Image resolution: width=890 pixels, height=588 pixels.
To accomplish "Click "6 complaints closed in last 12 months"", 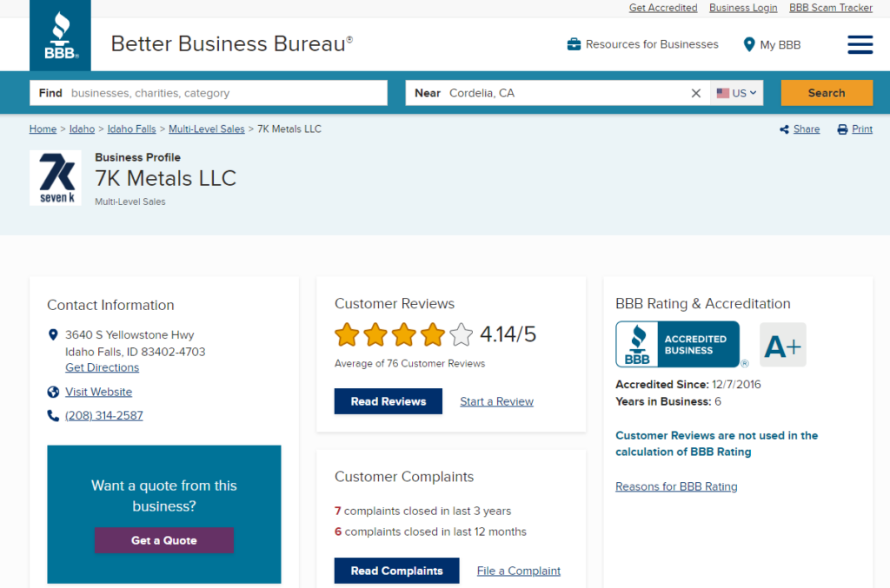I will pyautogui.click(x=431, y=532).
